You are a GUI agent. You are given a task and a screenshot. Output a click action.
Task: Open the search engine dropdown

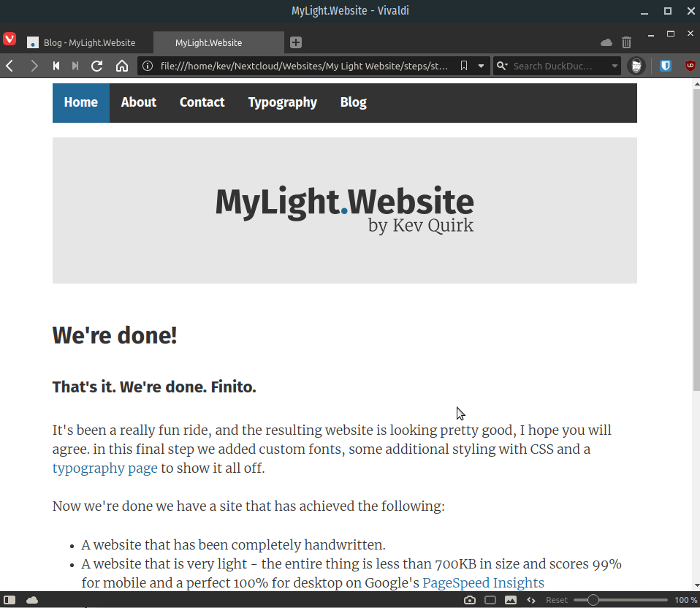point(501,66)
